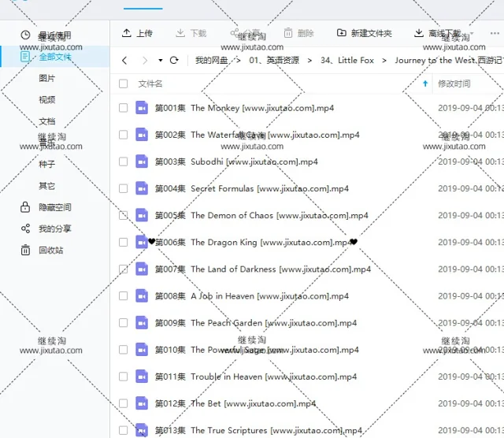
Task: Go back with the left arrow
Action: coord(124,60)
